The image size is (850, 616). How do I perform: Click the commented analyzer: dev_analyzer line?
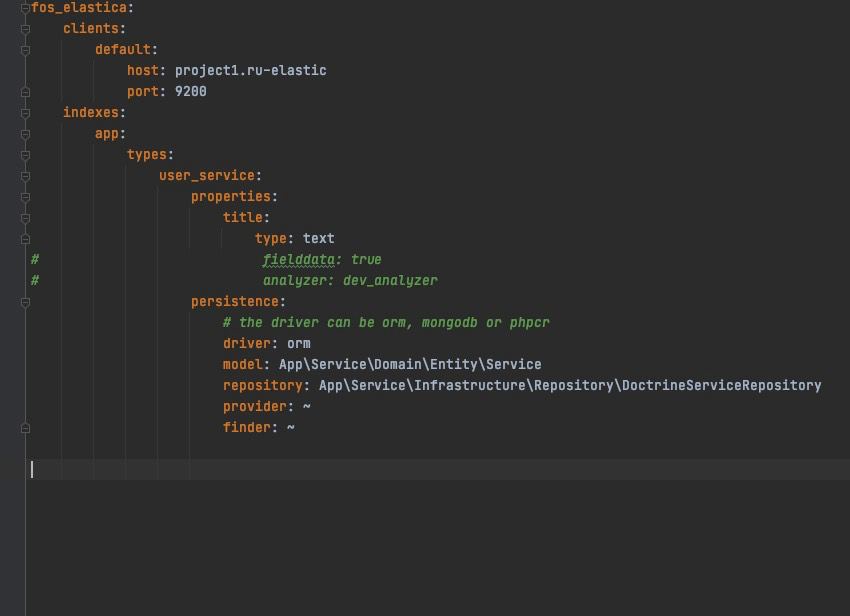(x=350, y=280)
